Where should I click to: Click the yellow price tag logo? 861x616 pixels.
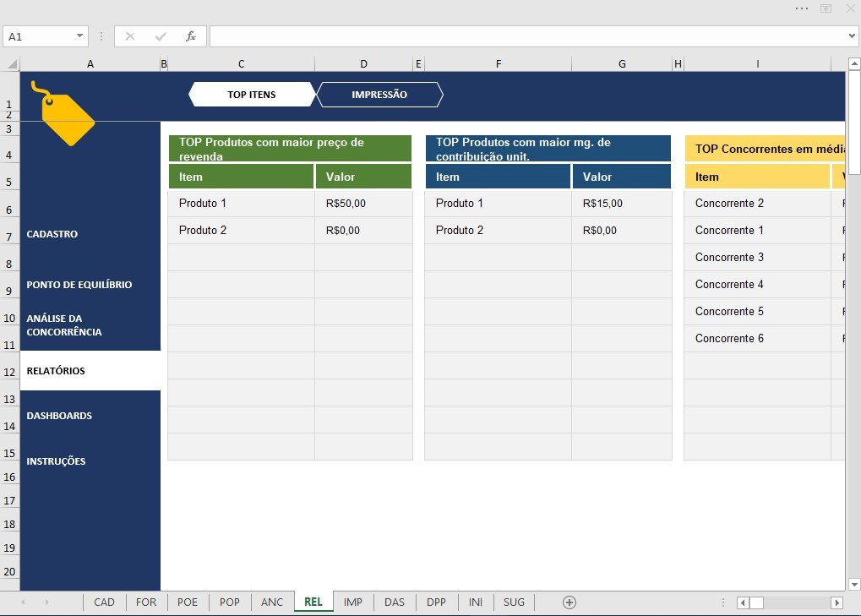(62, 113)
